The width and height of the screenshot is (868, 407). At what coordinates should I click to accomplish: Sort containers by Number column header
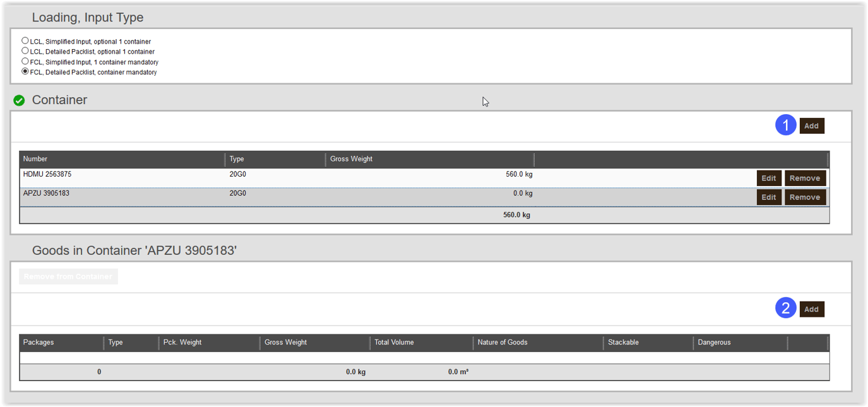[35, 159]
